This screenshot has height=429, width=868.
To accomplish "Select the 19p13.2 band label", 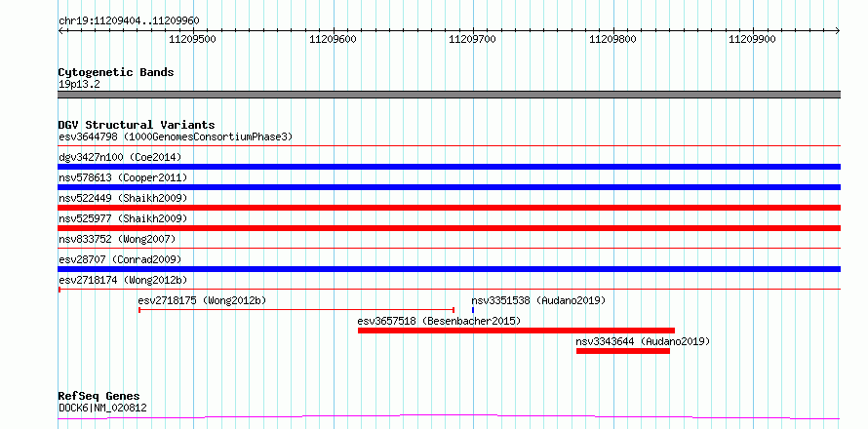I will coord(79,85).
